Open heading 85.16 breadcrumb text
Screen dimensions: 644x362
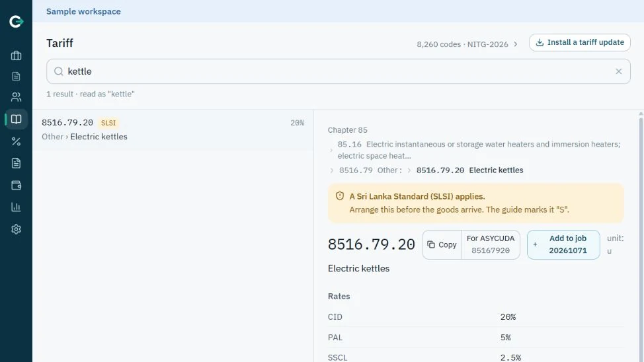479,150
